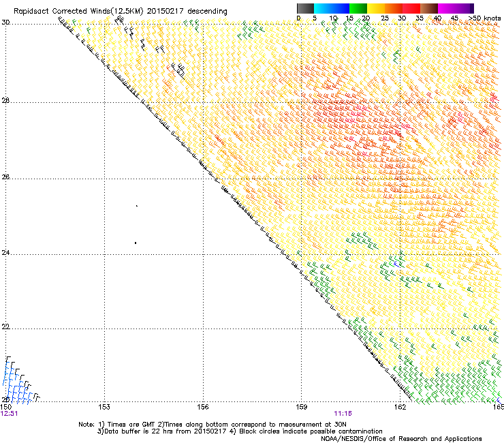Click the '10' legend scale label
This screenshot has height=443, width=504.
click(333, 18)
